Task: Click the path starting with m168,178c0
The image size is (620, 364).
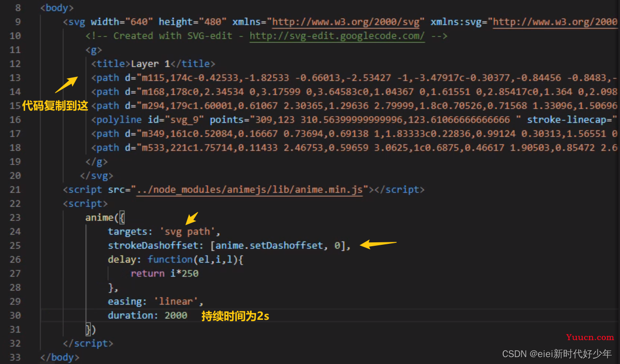Action: click(x=354, y=92)
